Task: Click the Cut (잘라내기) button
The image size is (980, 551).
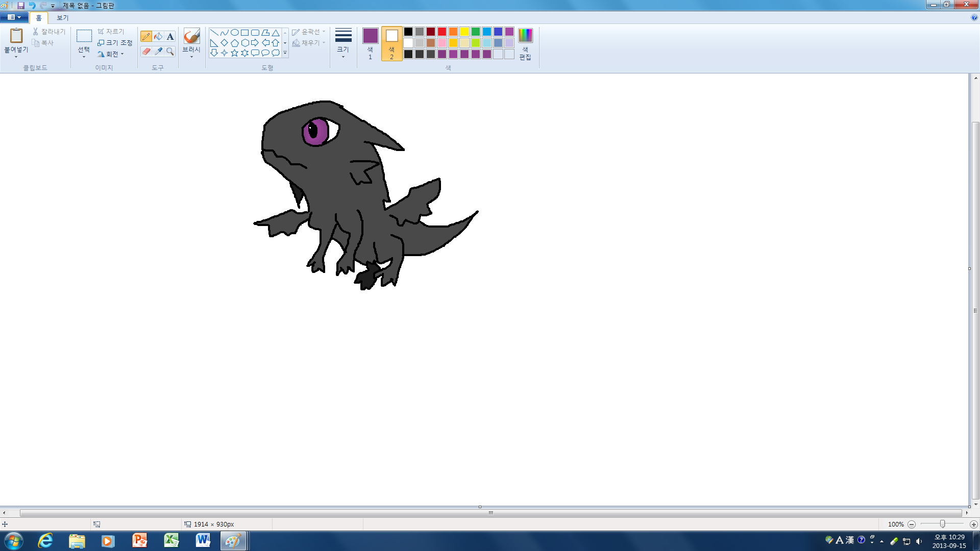Action: tap(49, 32)
